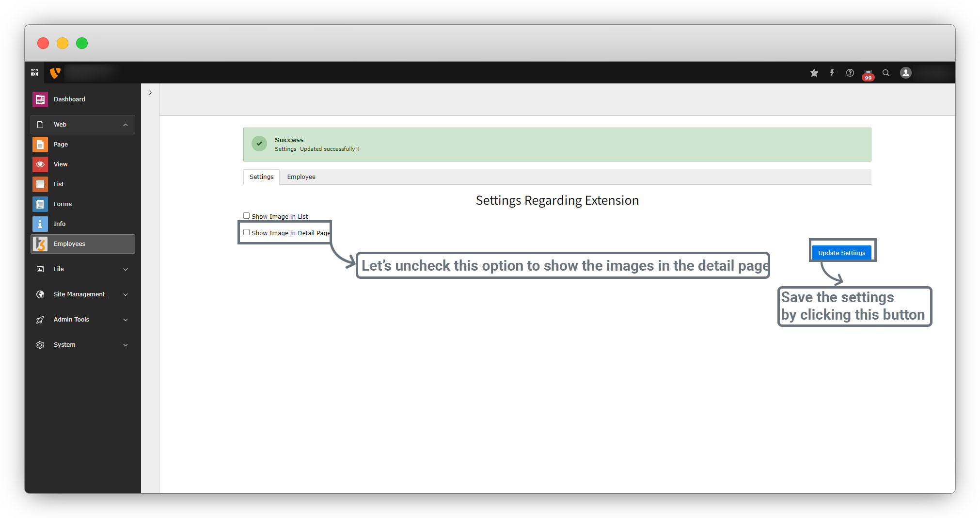
Task: Expand the page tree panel arrow
Action: point(150,93)
